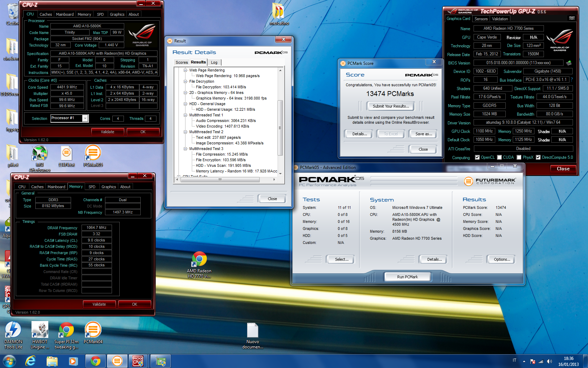
Task: Select the PCMark05 desktop shortcut
Action: coord(93,156)
